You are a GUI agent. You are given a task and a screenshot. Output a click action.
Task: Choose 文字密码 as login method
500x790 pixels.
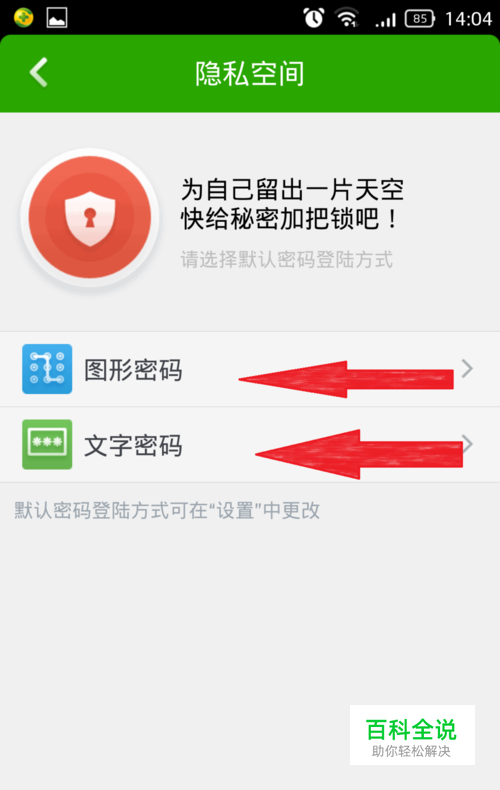coord(250,445)
